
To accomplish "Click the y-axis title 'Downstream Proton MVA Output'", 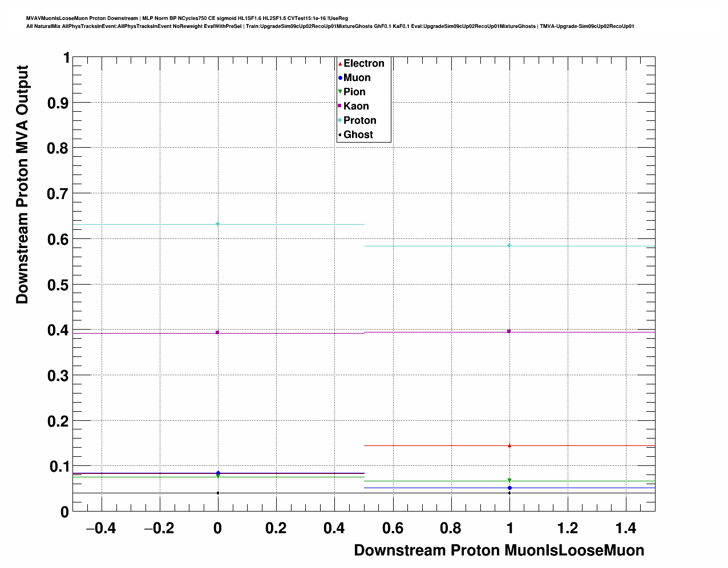I will (22, 184).
